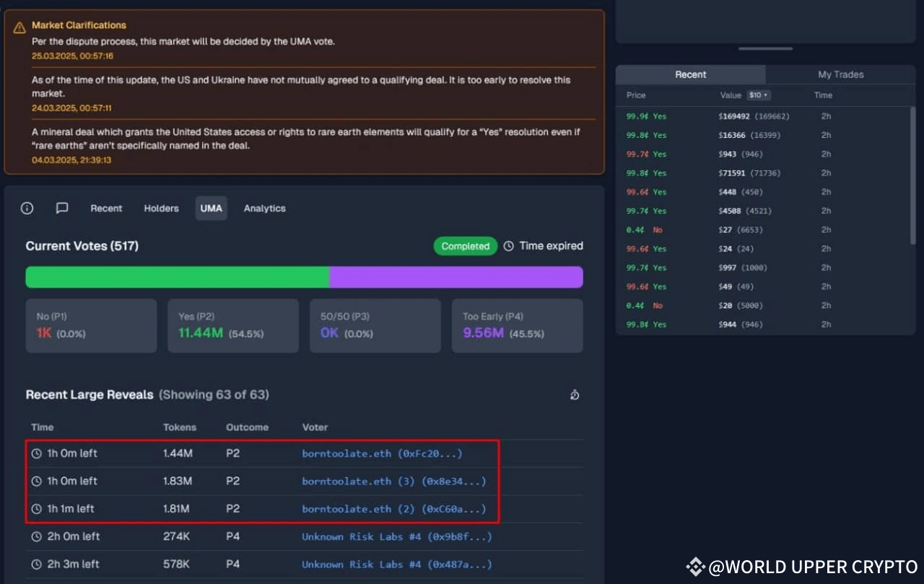Click clock icon in 1h 1m left row

[x=37, y=509]
